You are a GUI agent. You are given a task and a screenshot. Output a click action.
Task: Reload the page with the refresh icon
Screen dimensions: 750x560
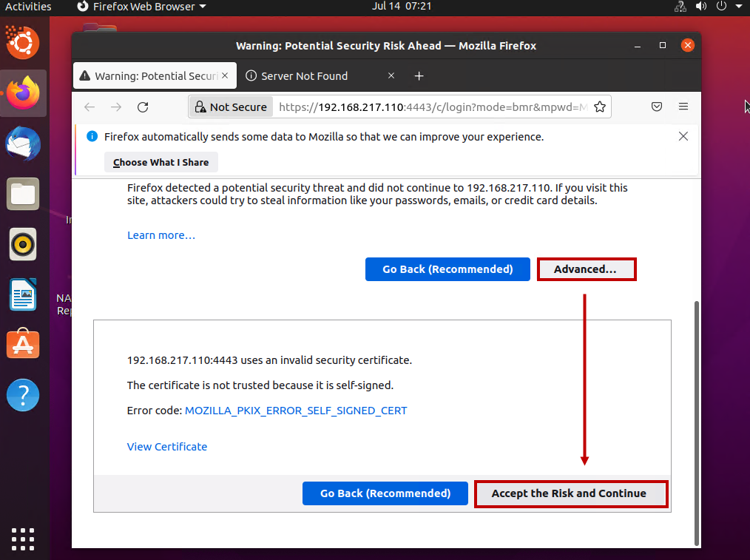[x=143, y=107]
